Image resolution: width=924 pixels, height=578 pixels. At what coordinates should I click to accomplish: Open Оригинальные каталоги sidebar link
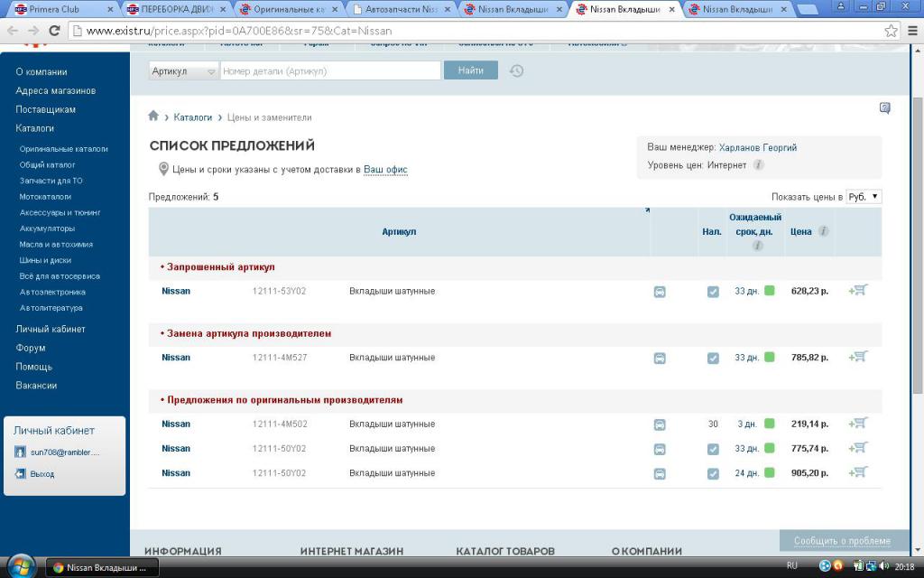[x=64, y=149]
